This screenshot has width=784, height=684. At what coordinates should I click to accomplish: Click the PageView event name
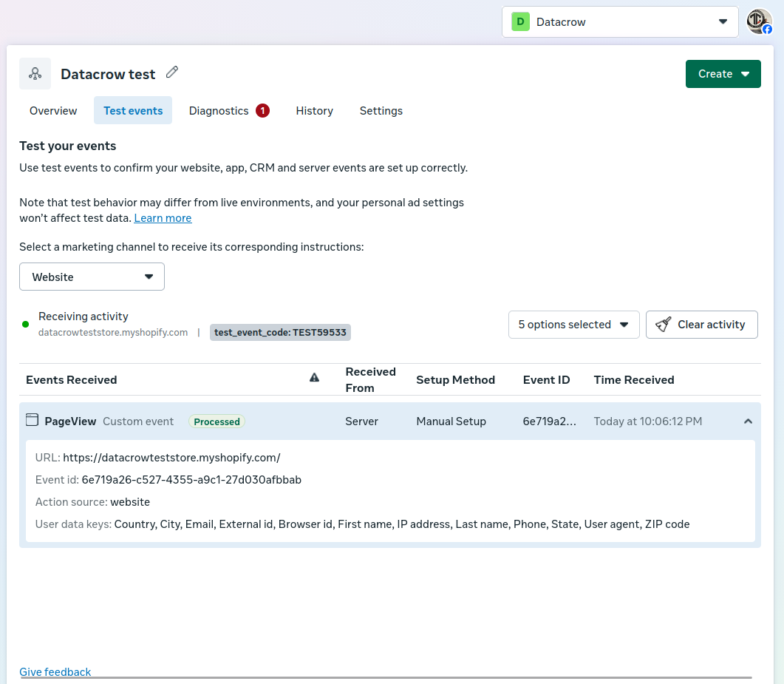point(70,421)
